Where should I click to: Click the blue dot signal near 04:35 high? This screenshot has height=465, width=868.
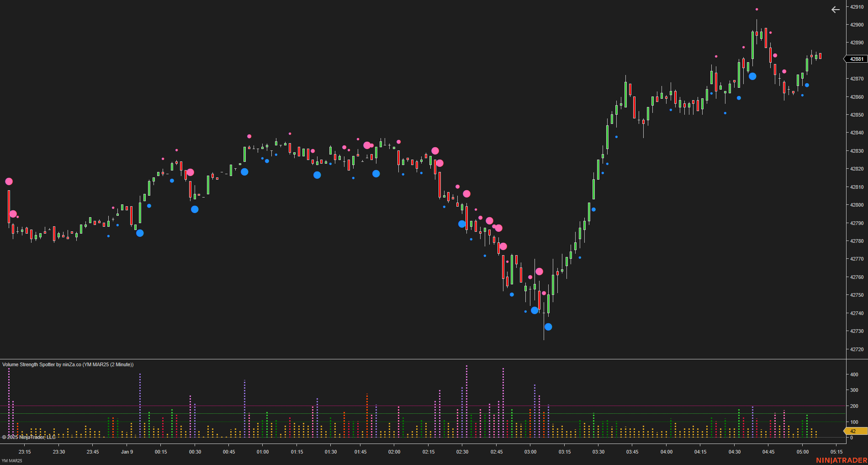point(752,76)
